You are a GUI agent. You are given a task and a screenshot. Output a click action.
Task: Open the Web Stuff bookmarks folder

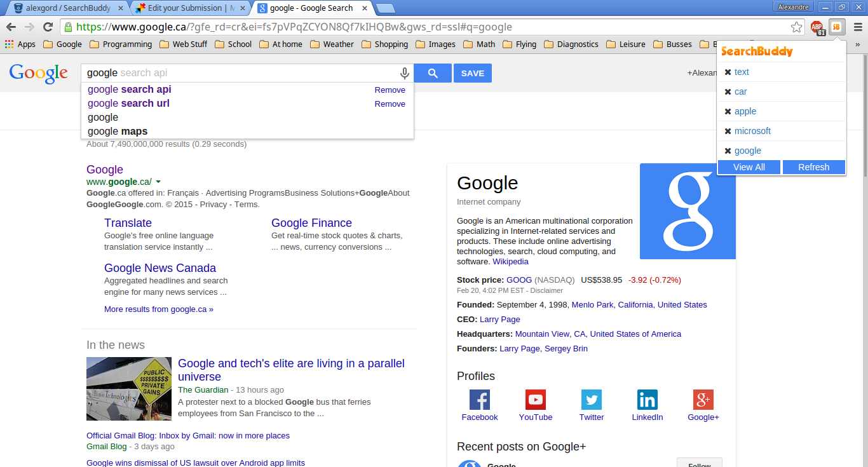(184, 44)
